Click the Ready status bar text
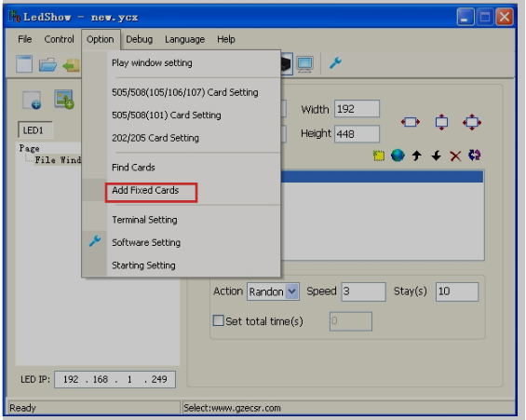Screen dimensions: 526x420 [23, 408]
